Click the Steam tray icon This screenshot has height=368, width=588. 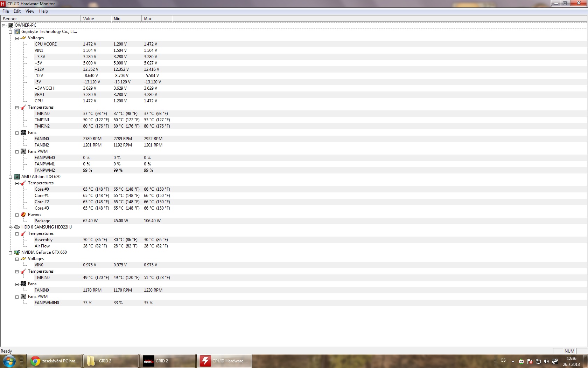pos(555,361)
